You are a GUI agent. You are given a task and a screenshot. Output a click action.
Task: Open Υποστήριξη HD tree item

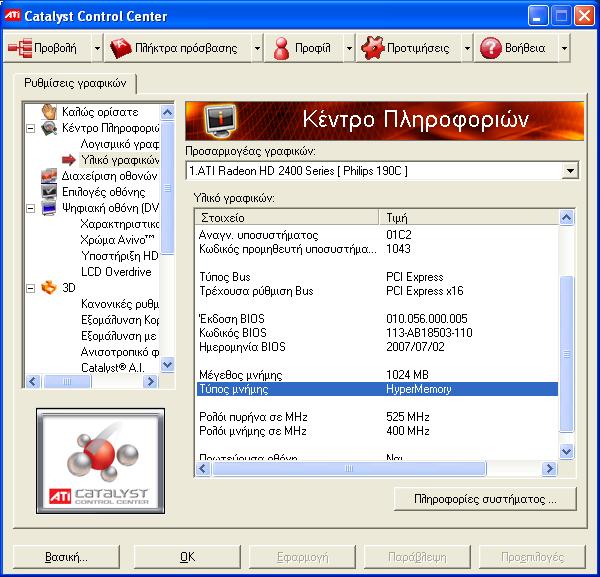[x=119, y=256]
